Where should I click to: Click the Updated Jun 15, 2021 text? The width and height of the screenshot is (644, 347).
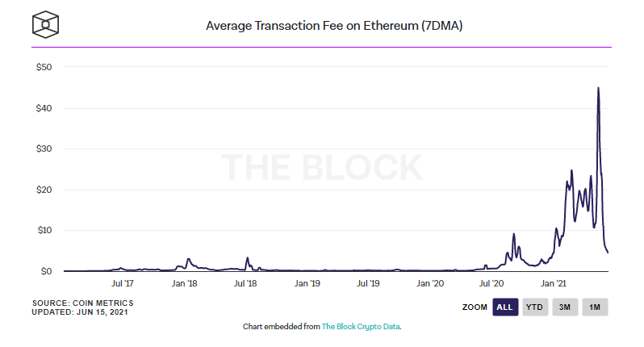82,311
